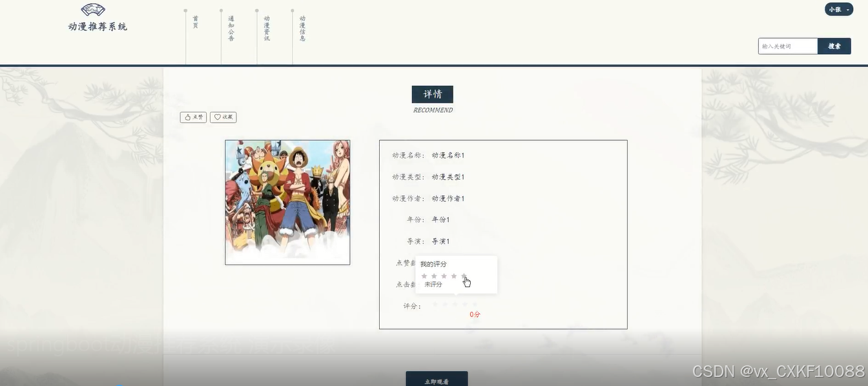Select the first star in 我的评分 popup
Viewport: 868px width, 386px height.
click(424, 276)
